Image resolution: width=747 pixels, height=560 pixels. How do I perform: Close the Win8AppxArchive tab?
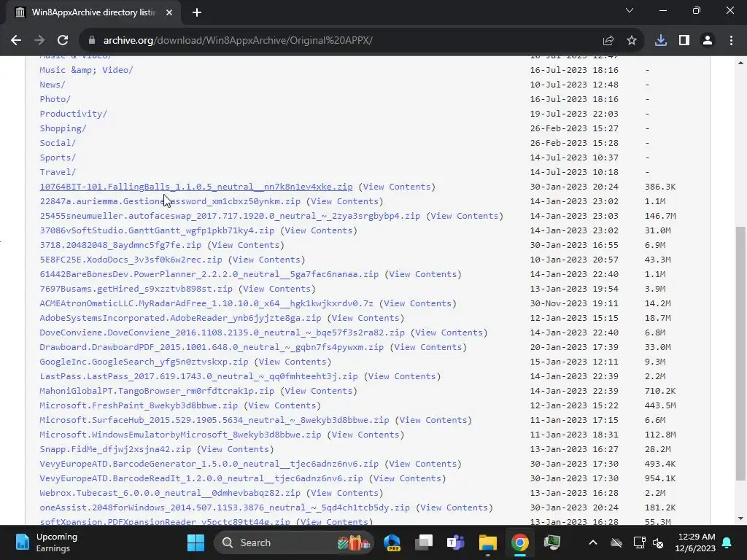pos(169,12)
